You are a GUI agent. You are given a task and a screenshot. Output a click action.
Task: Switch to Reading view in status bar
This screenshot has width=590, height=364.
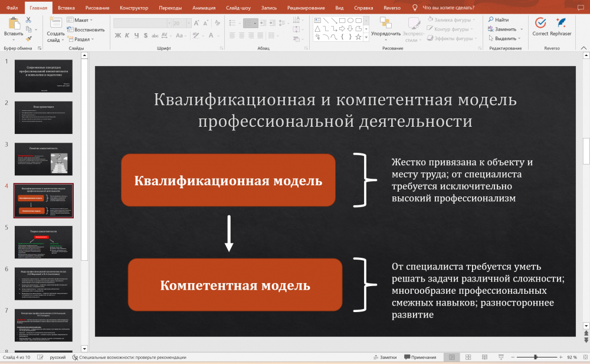point(484,358)
